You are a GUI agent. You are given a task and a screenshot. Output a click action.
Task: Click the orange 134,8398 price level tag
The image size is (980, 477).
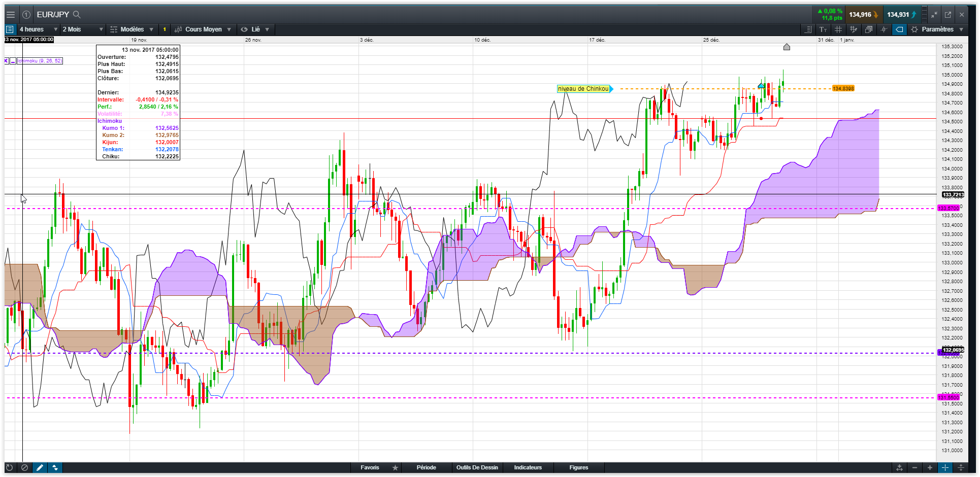[x=843, y=89]
